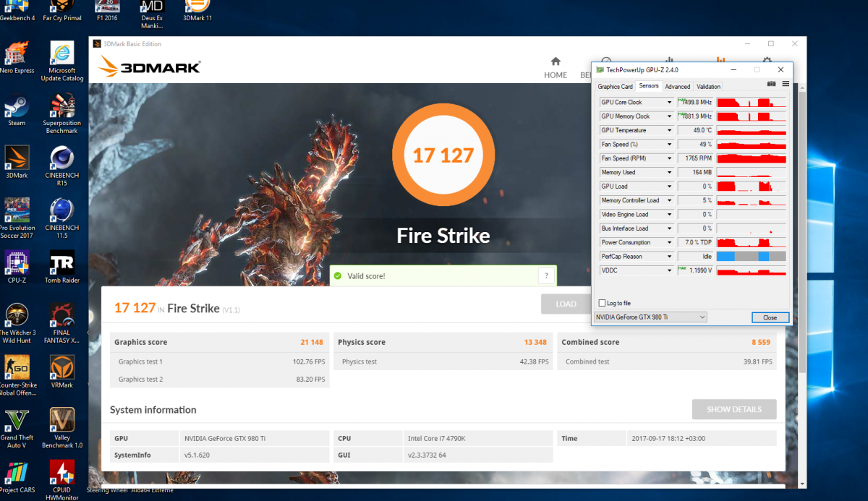Expand the Power Consumption sensor dropdown
Screen dimensions: 868x501
pos(670,242)
